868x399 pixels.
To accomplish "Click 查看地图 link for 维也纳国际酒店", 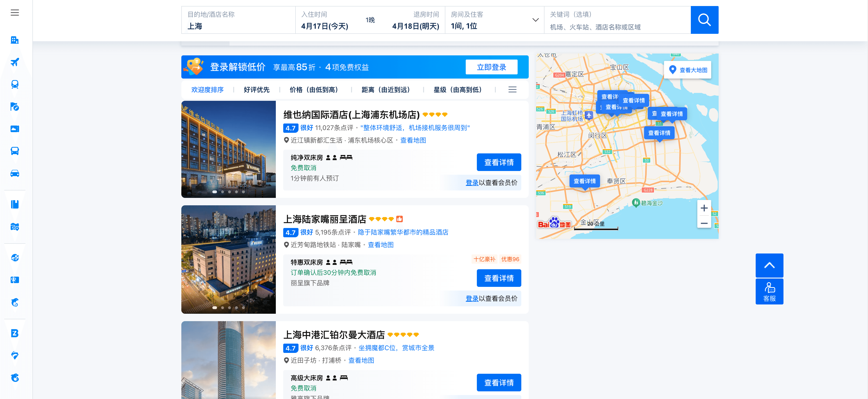I will click(413, 140).
